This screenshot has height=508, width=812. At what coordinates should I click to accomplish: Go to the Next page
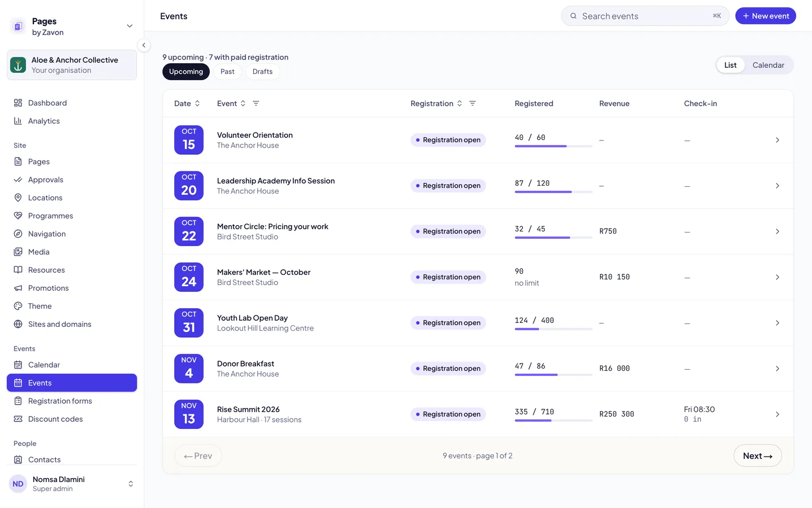pos(757,456)
